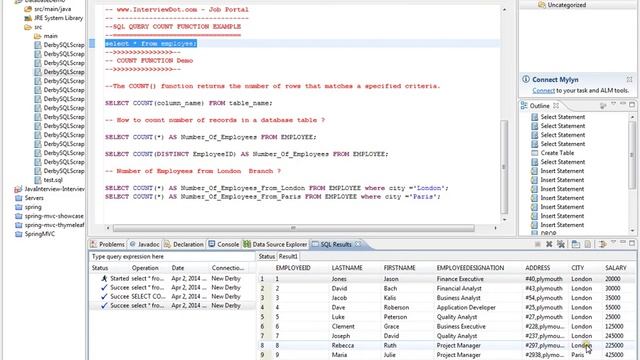Click the Connect Mylyn info icon
This screenshot has height=360, width=640.
coord(526,79)
